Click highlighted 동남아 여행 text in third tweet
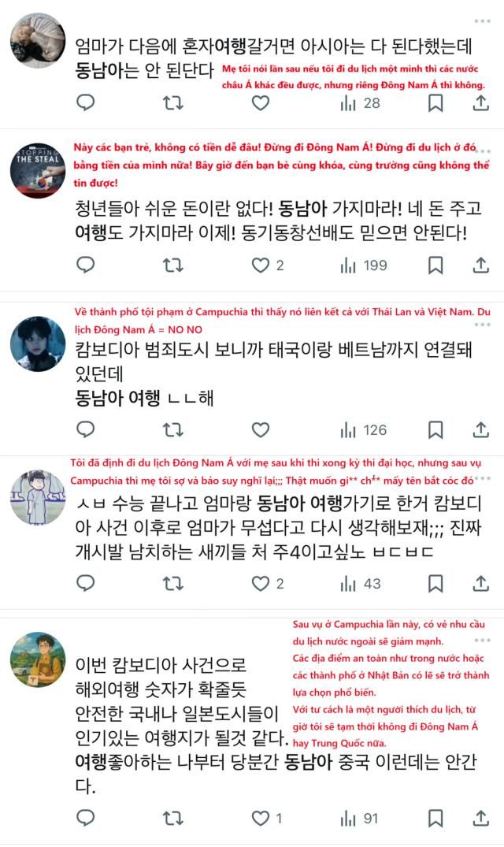 [x=117, y=398]
